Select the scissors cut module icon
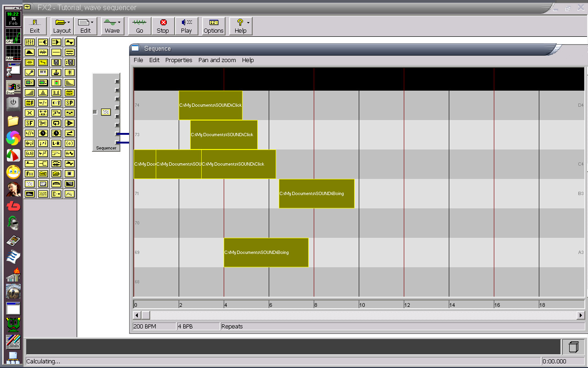 (x=43, y=123)
